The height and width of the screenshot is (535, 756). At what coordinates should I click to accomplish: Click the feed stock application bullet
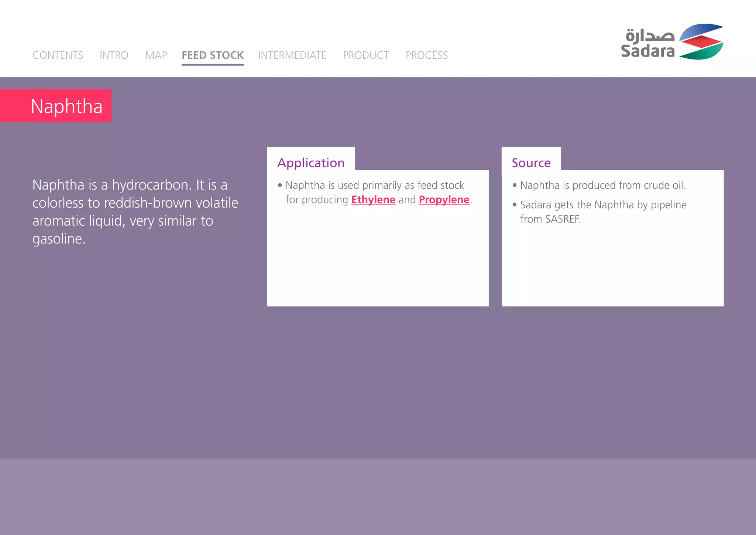point(375,185)
